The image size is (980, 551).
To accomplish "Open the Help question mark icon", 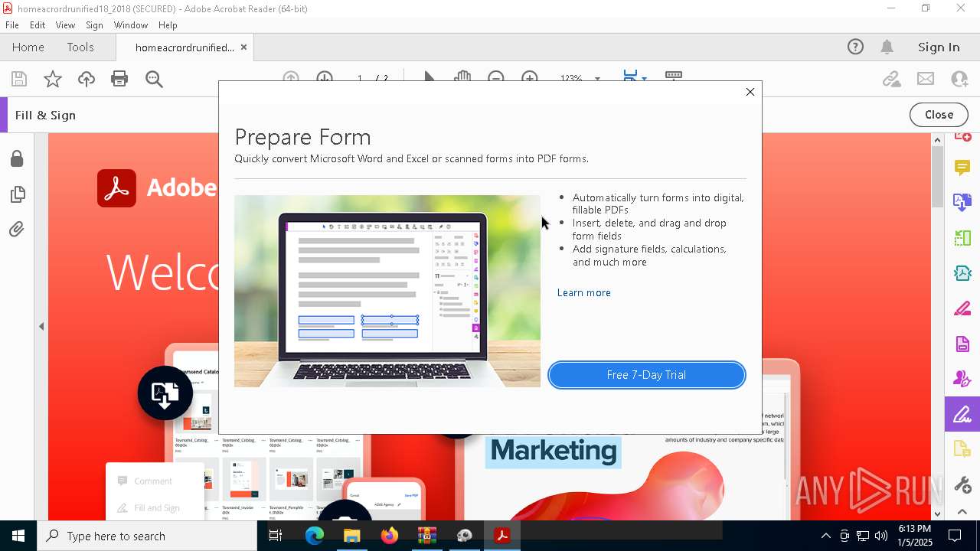I will [855, 47].
